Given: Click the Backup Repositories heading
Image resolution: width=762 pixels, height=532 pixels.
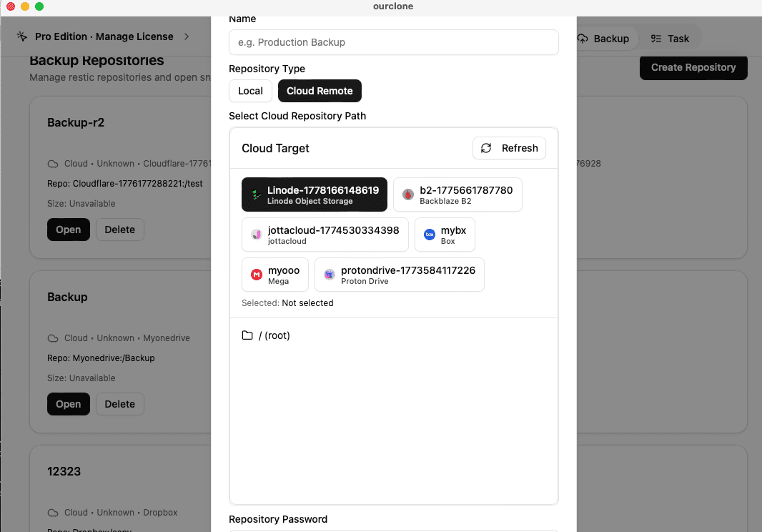Looking at the screenshot, I should (x=97, y=61).
